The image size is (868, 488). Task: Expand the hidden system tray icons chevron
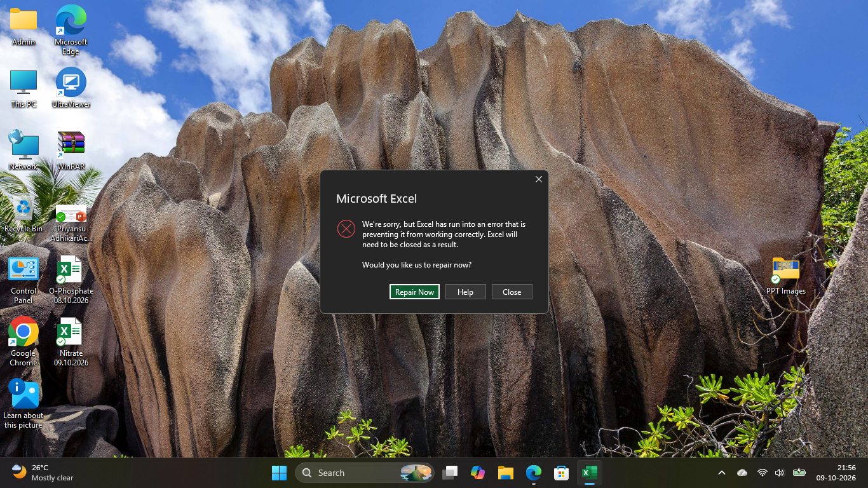[722, 473]
